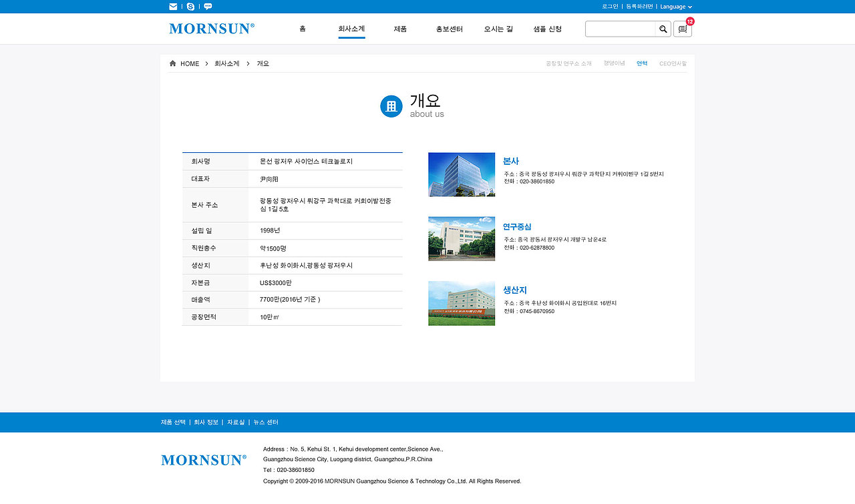Click the 'about us' subtitle text
This screenshot has width=855, height=504.
[x=427, y=114]
